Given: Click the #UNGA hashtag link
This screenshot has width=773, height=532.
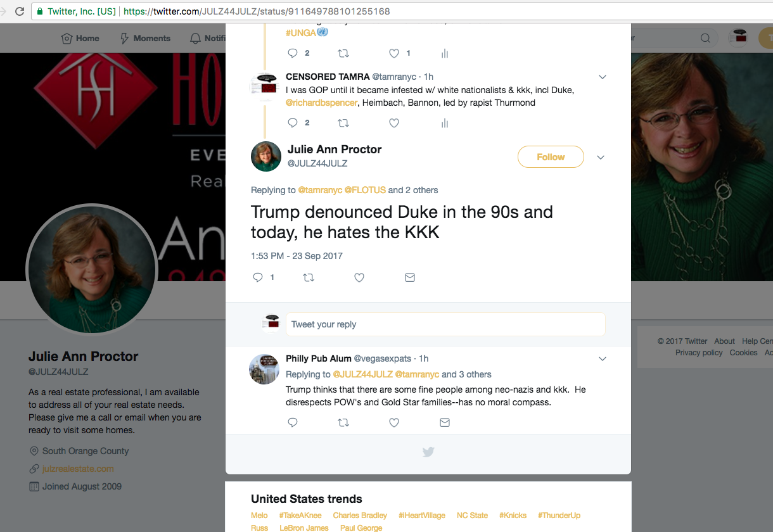Looking at the screenshot, I should click(301, 33).
